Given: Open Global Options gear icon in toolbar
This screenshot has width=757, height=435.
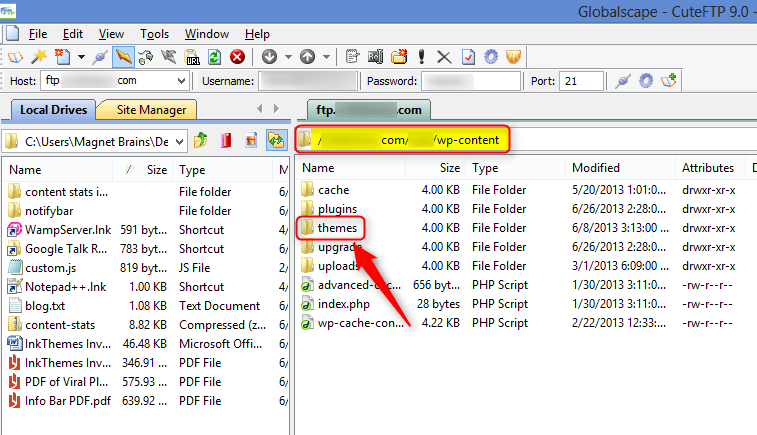Looking at the screenshot, I should tap(491, 57).
